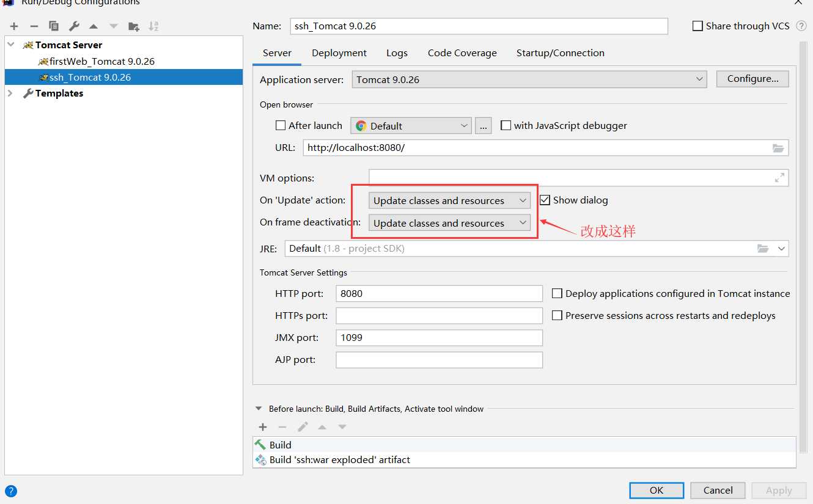Open the Logs tab
Screen dimensions: 813x504
click(397, 53)
